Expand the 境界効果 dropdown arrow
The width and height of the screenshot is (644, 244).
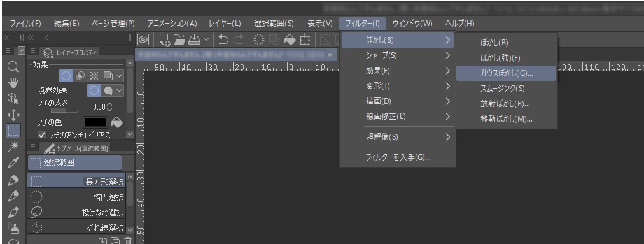tap(119, 90)
